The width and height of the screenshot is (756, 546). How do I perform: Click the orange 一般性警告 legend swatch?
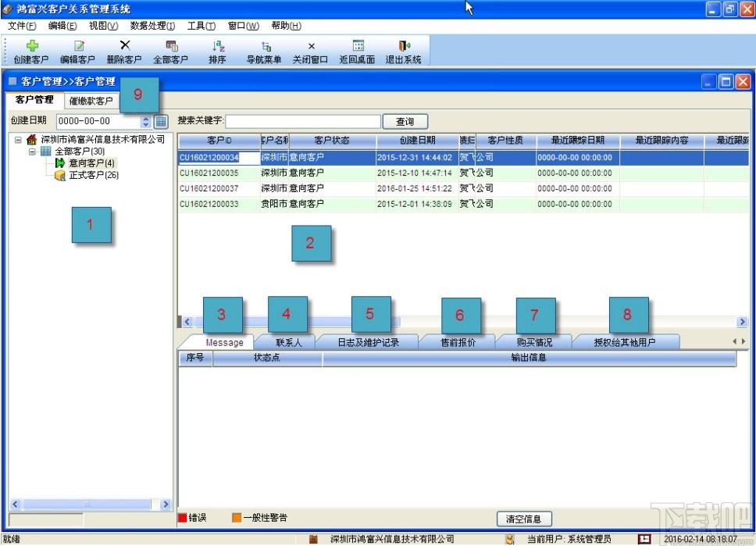pyautogui.click(x=236, y=518)
